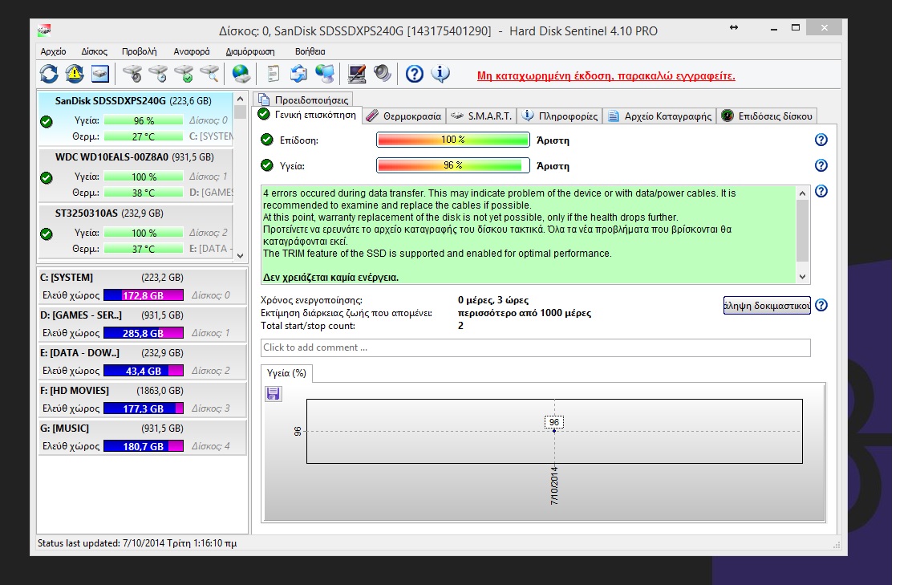Click the disk icon with stethoscope
This screenshot has width=924, height=585.
(x=132, y=74)
